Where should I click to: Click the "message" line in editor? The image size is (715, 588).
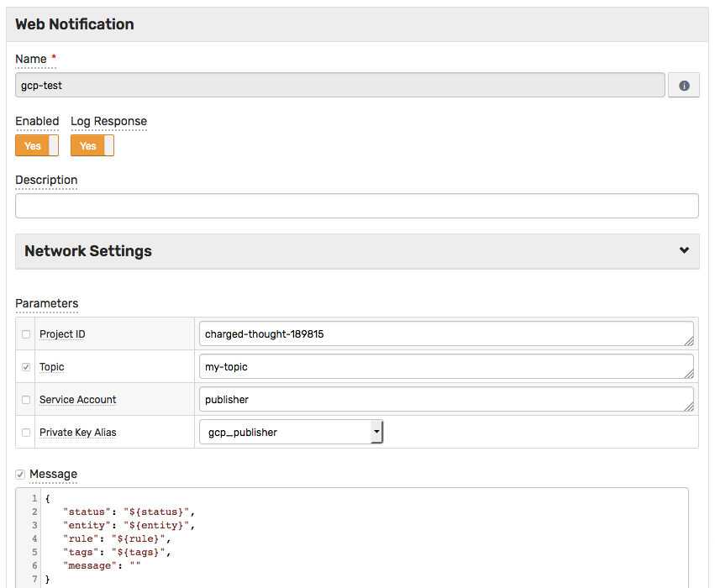tap(103, 565)
